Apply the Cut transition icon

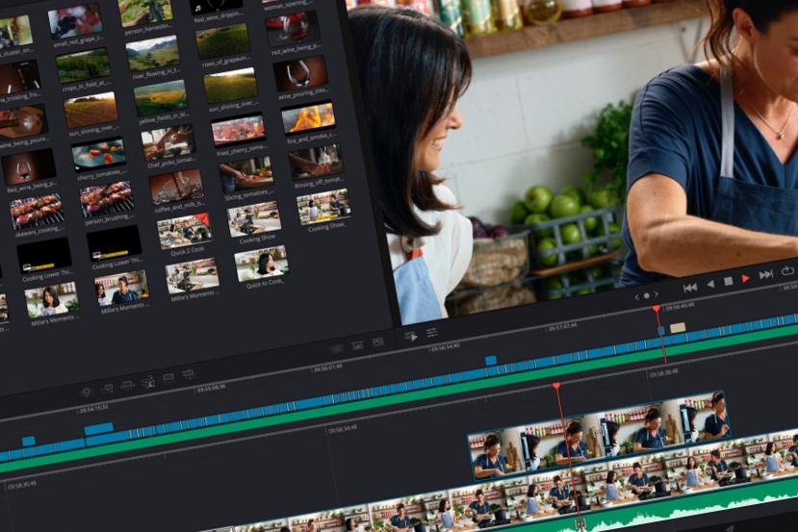[337, 349]
